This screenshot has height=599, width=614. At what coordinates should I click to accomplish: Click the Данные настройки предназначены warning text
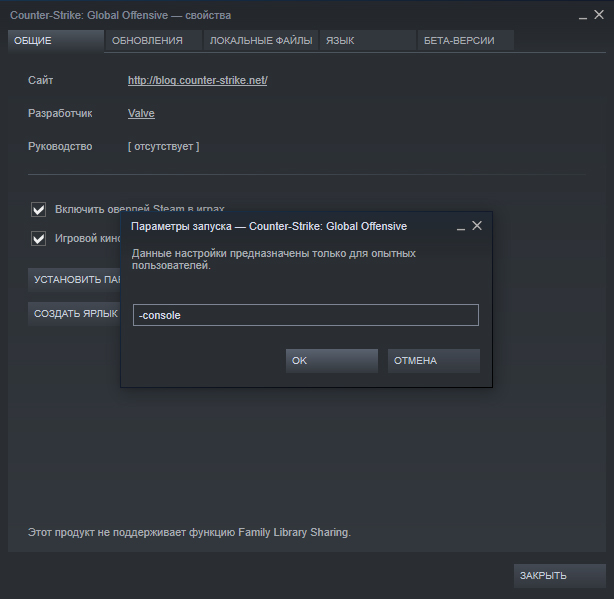click(273, 259)
